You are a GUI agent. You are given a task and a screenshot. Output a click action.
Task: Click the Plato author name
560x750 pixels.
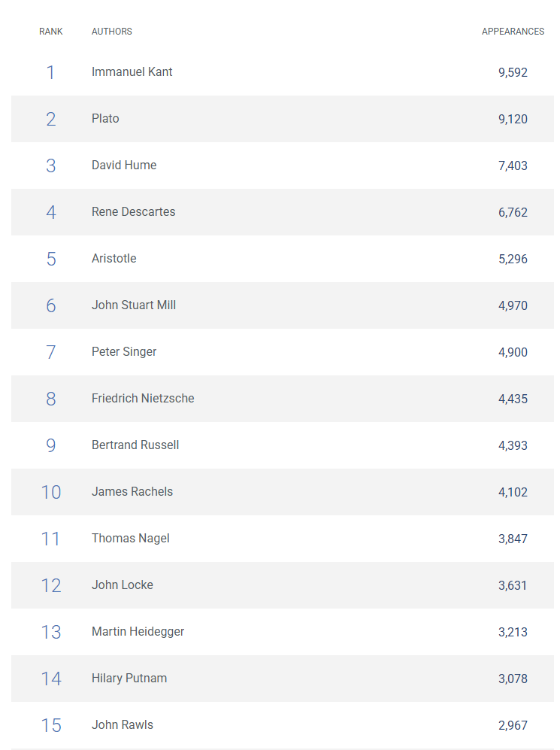pos(105,119)
